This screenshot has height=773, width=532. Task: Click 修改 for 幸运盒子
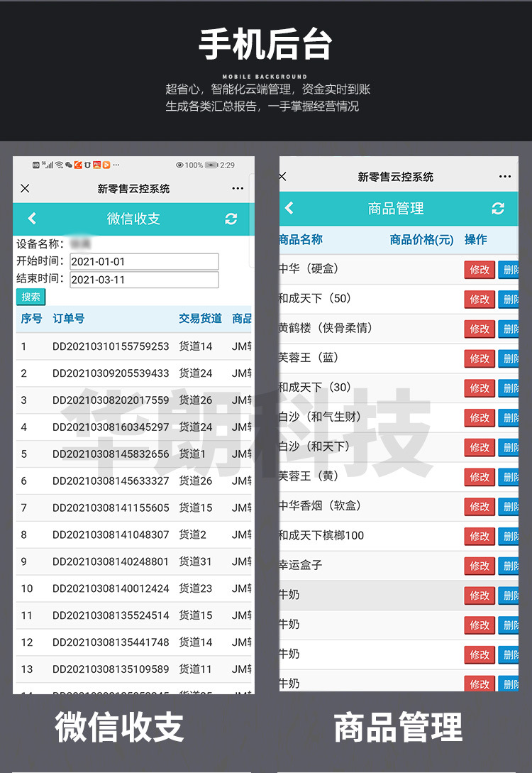coord(480,566)
